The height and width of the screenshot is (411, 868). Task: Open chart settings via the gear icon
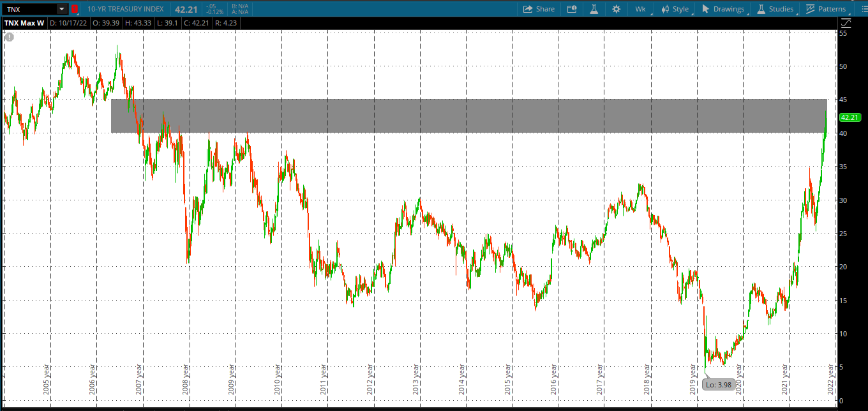[x=616, y=9]
